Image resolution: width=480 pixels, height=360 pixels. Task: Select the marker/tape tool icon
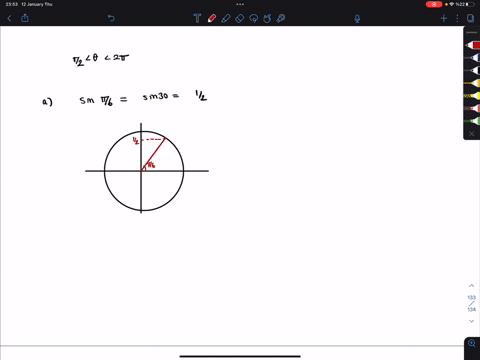click(x=281, y=18)
